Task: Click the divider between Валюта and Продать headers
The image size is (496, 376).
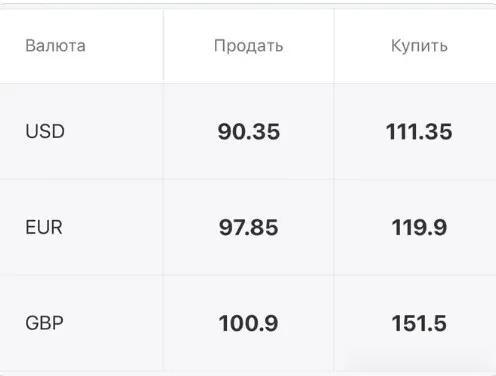Action: [163, 46]
